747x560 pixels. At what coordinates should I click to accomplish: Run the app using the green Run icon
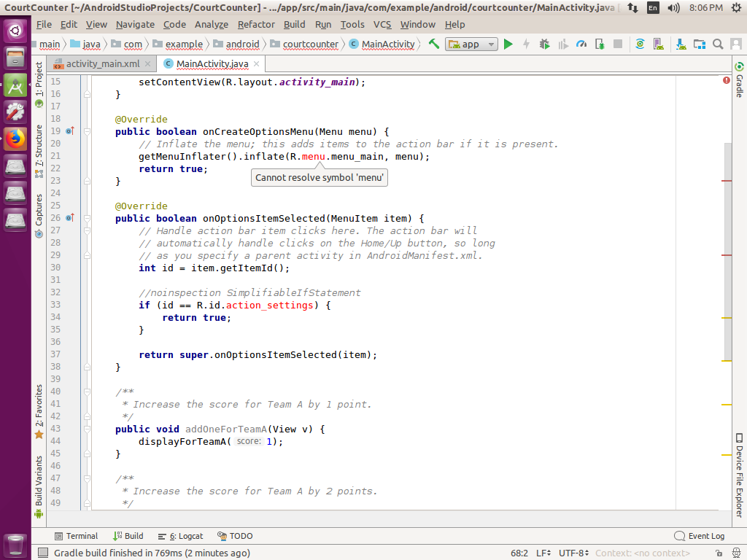(x=508, y=44)
